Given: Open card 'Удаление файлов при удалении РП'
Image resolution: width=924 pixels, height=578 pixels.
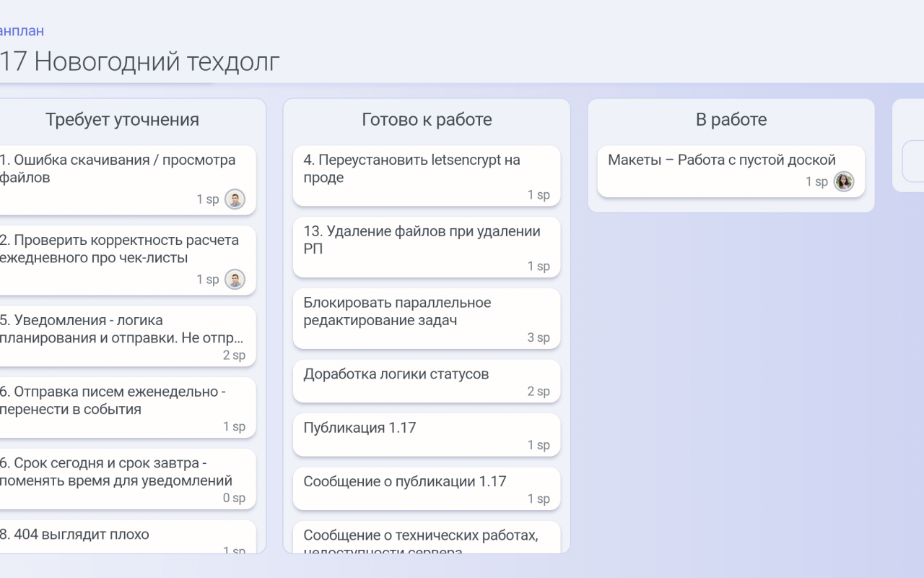Looking at the screenshot, I should [x=427, y=247].
